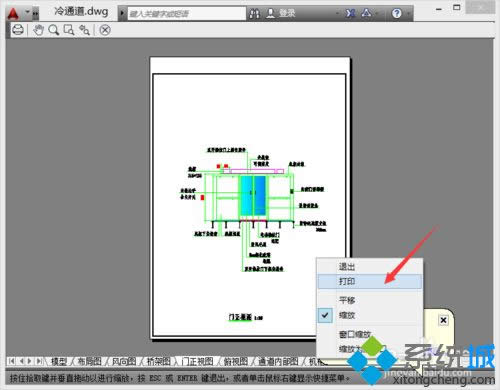Choose the checked 缩放 menu entry
This screenshot has height=390, width=500.
(370, 315)
